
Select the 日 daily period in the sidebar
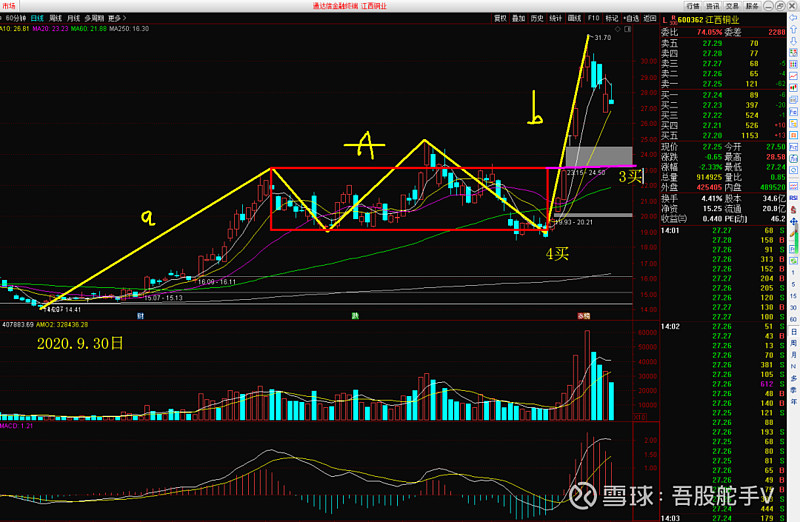(793, 332)
